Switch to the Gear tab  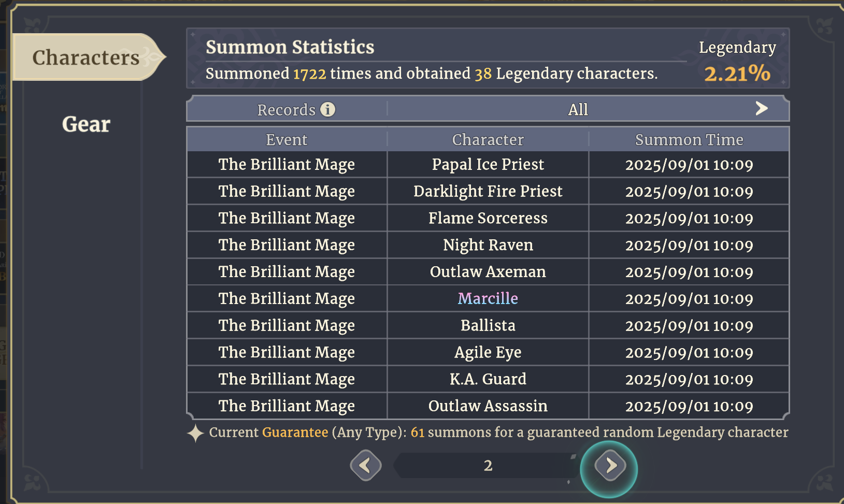click(86, 124)
